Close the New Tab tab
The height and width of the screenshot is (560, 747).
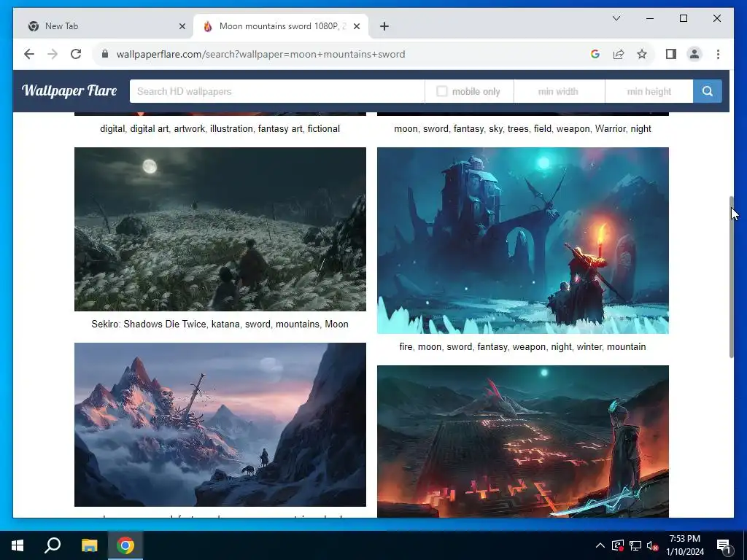click(182, 26)
